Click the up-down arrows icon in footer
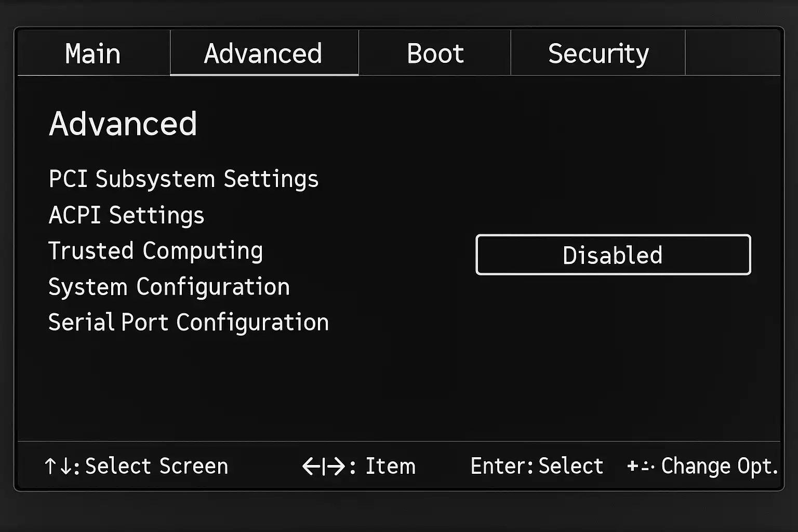 pyautogui.click(x=58, y=467)
